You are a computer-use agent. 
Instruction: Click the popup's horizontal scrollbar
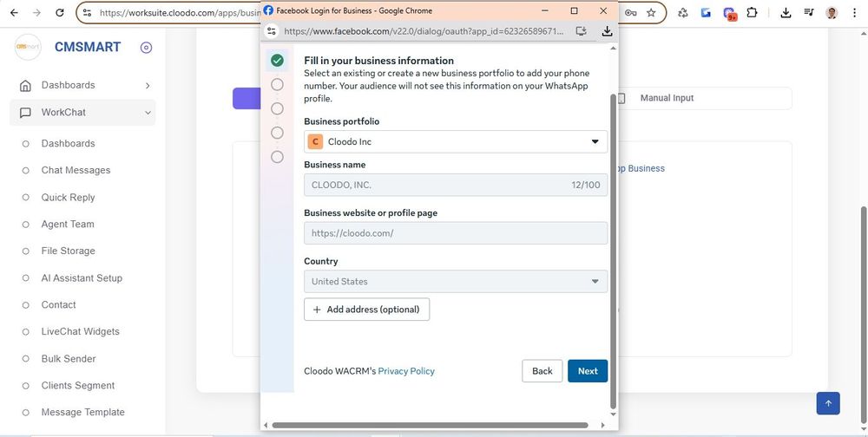tap(434, 425)
